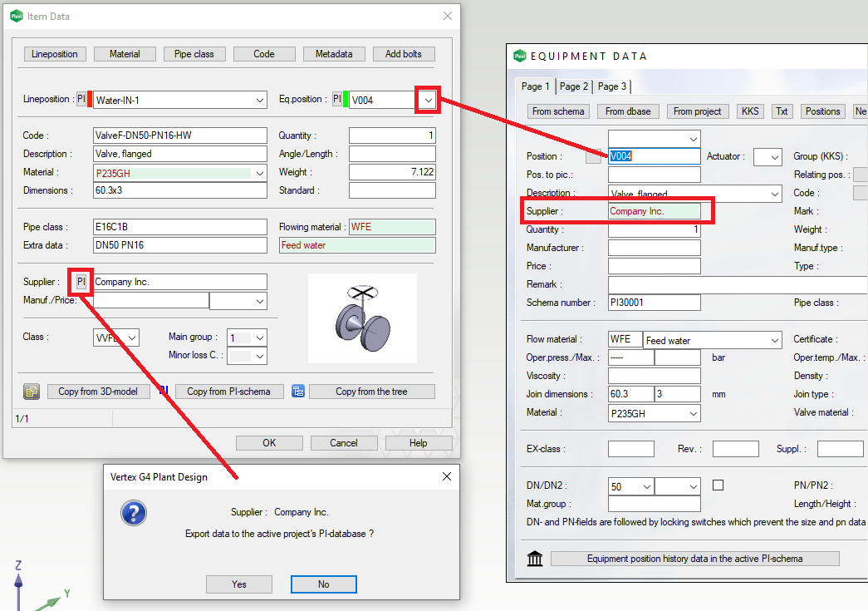
Task: Open the DN2 dropdown
Action: [x=693, y=486]
